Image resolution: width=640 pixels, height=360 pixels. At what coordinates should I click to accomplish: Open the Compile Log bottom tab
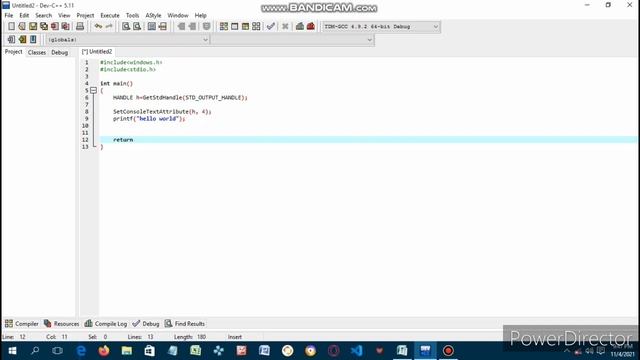tap(106, 323)
